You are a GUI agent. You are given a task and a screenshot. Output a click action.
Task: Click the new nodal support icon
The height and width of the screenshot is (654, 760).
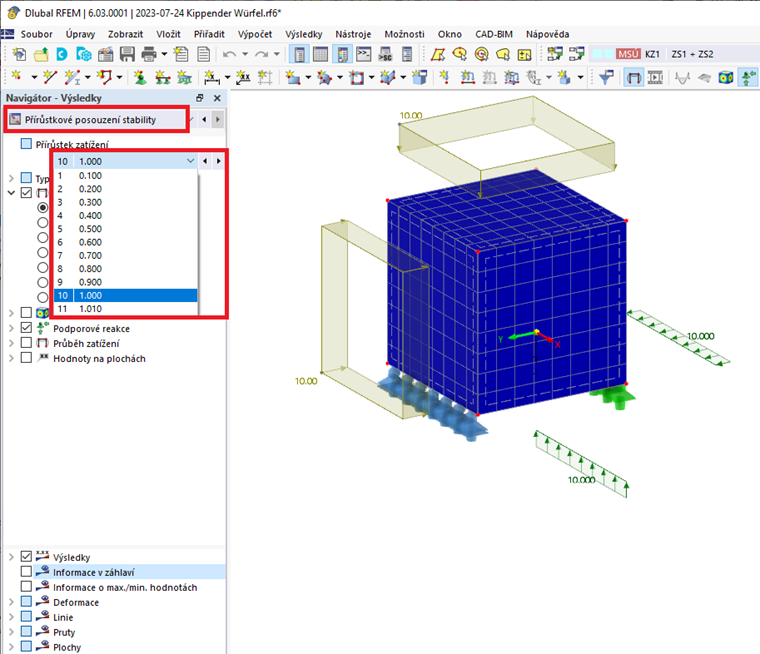pyautogui.click(x=140, y=77)
